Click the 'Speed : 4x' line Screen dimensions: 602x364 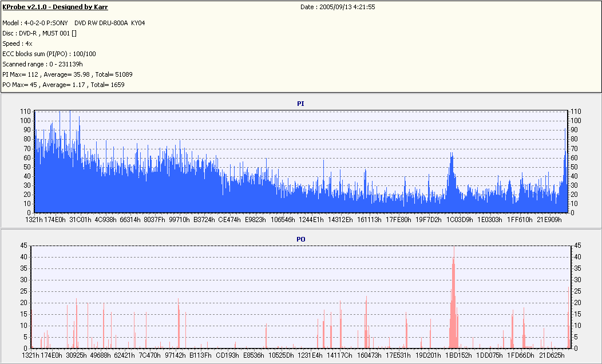tap(17, 43)
